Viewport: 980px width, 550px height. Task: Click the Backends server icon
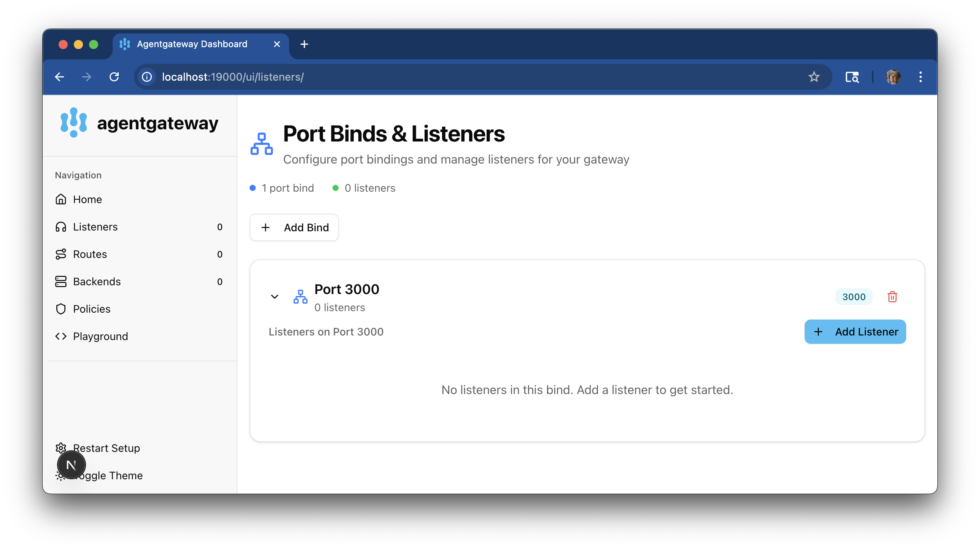(x=61, y=281)
